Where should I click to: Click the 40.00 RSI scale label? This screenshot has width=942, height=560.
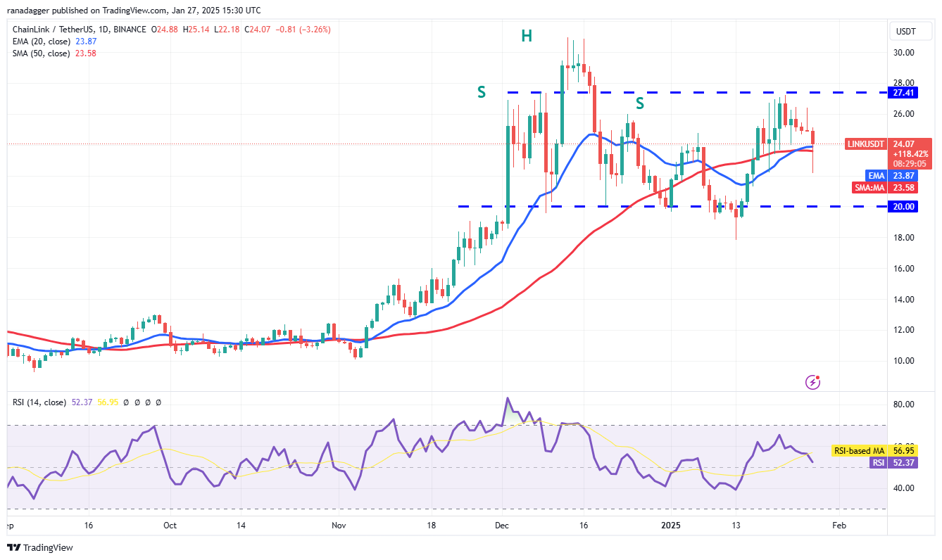pyautogui.click(x=905, y=488)
